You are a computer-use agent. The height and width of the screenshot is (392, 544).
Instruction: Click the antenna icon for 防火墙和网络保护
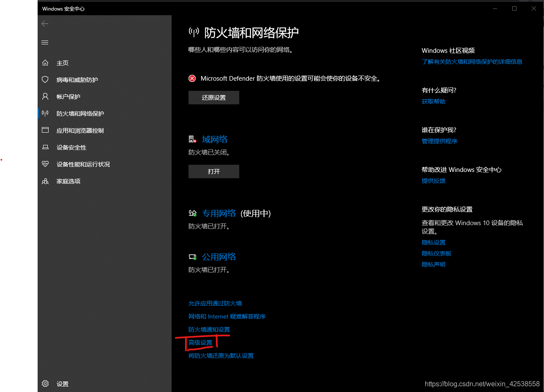click(45, 114)
